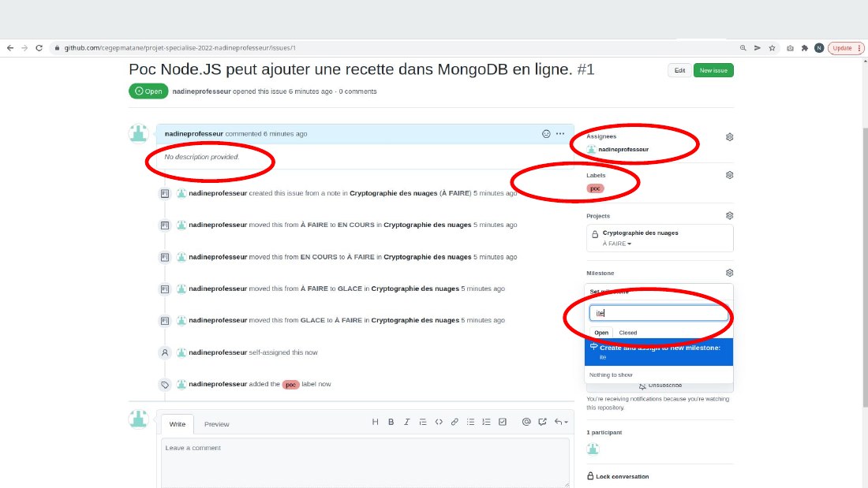Insert code with angle brackets icon
Screen dimensions: 868x488
pyautogui.click(x=439, y=422)
